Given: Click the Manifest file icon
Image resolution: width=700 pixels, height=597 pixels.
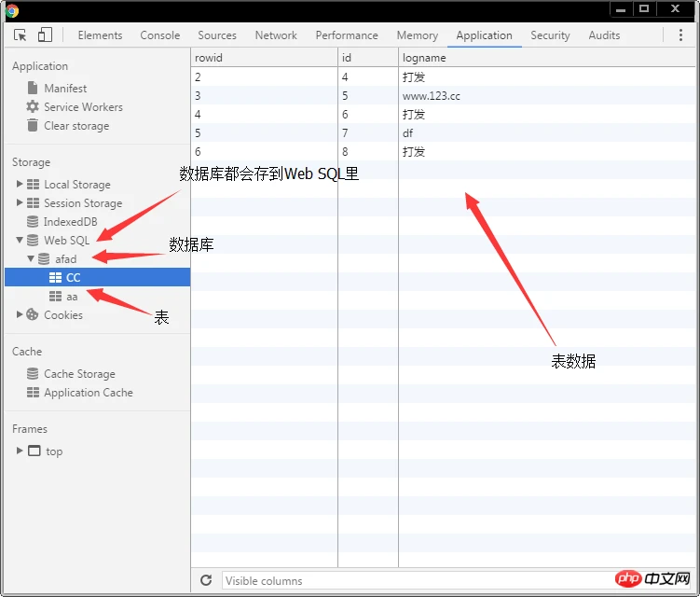Looking at the screenshot, I should click(33, 88).
